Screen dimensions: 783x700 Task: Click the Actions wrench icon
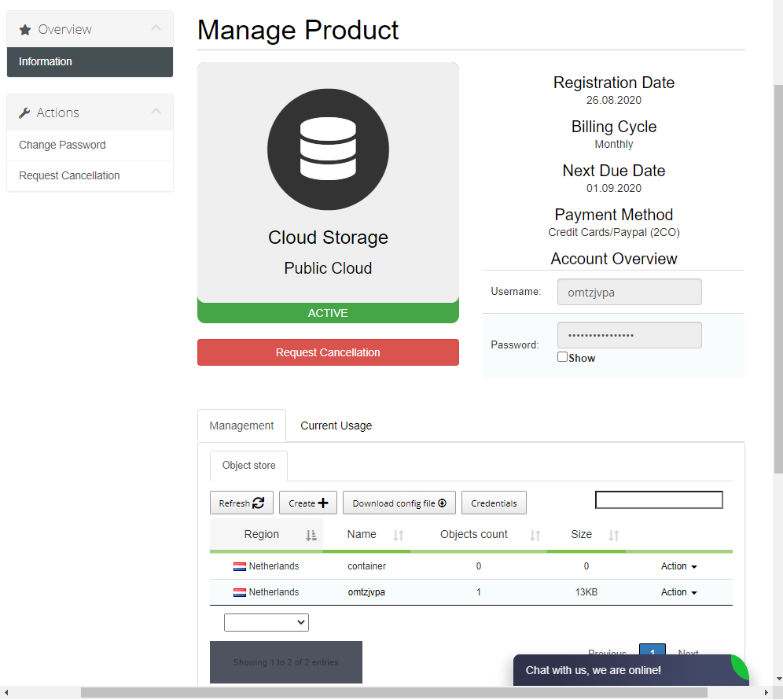click(25, 113)
